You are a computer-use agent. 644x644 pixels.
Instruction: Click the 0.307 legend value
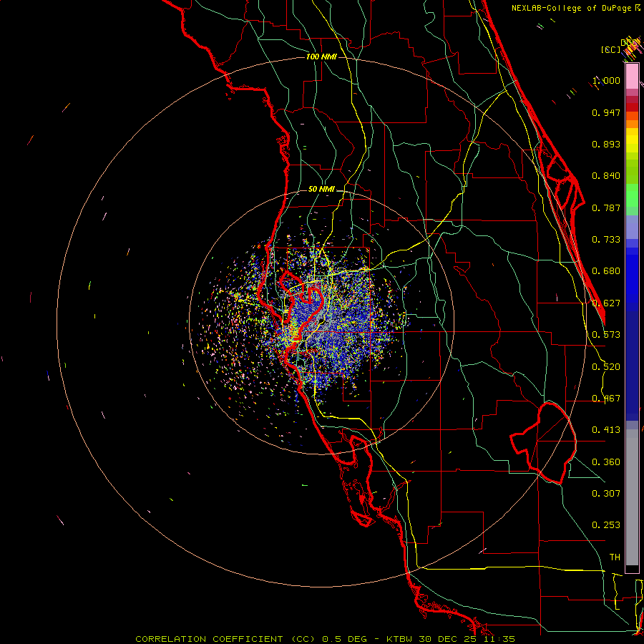pyautogui.click(x=606, y=494)
